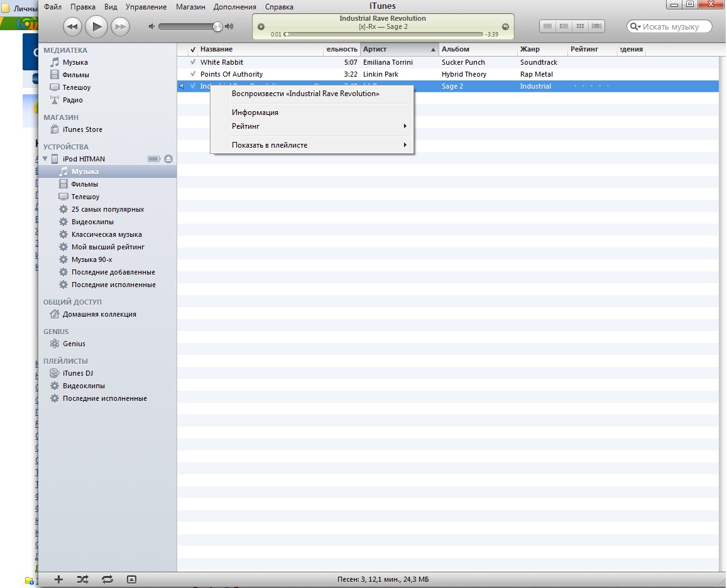This screenshot has width=727, height=588.
Task: Uncheck the Industrial Rave Revolution checkbox
Action: [193, 86]
